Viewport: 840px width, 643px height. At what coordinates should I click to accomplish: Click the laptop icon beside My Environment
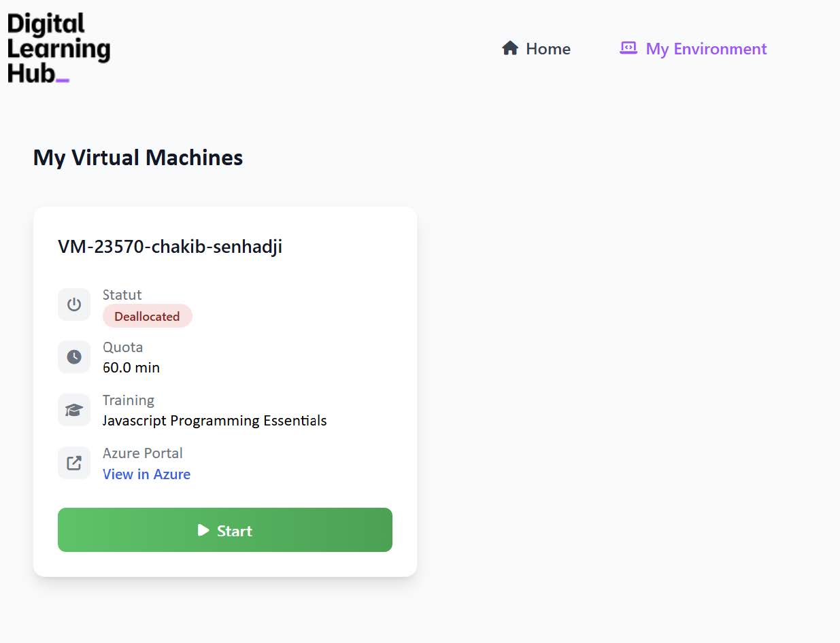(628, 48)
